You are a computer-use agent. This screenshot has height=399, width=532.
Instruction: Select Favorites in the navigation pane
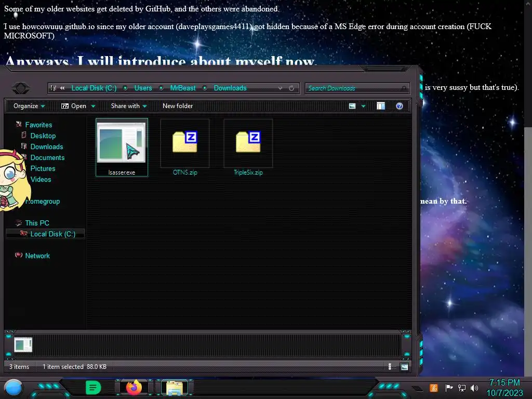click(38, 125)
